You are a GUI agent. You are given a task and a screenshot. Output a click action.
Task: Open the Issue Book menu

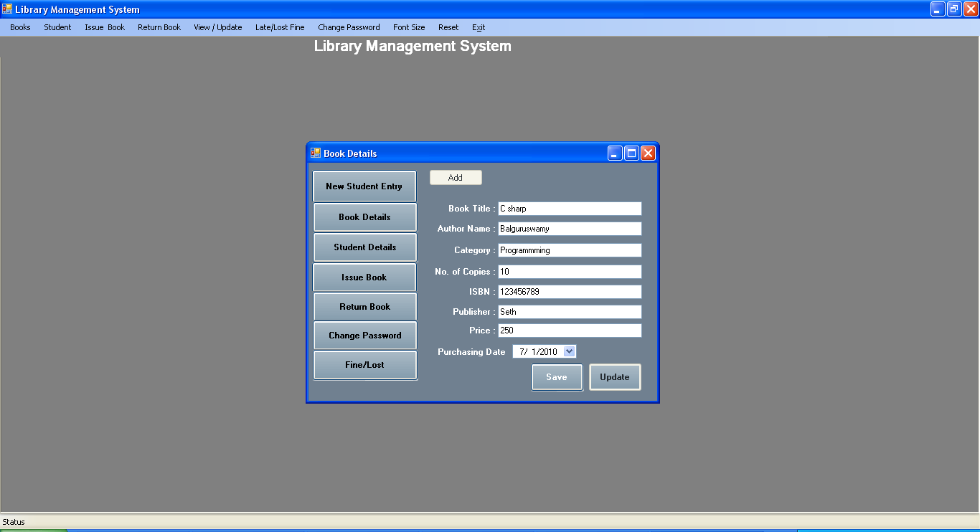[x=105, y=27]
